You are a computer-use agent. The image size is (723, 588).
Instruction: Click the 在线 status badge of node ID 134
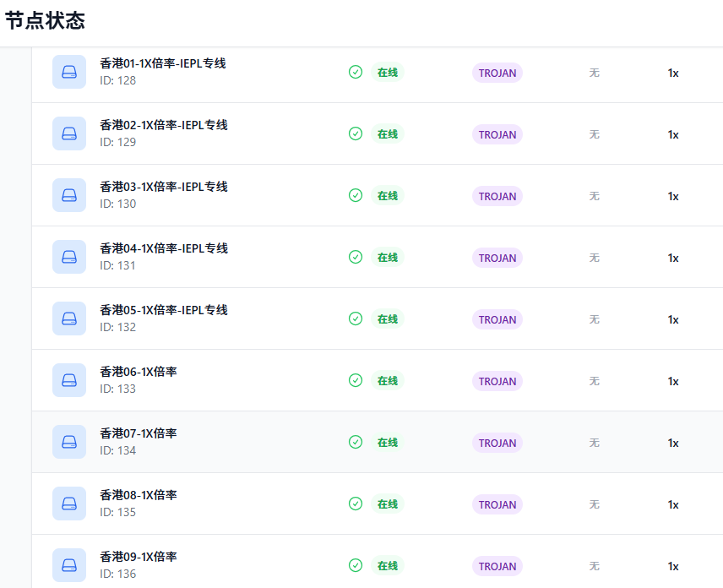pyautogui.click(x=388, y=443)
